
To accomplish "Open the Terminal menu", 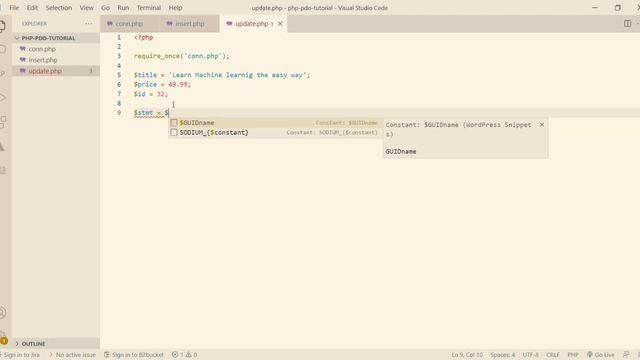I will [x=149, y=8].
